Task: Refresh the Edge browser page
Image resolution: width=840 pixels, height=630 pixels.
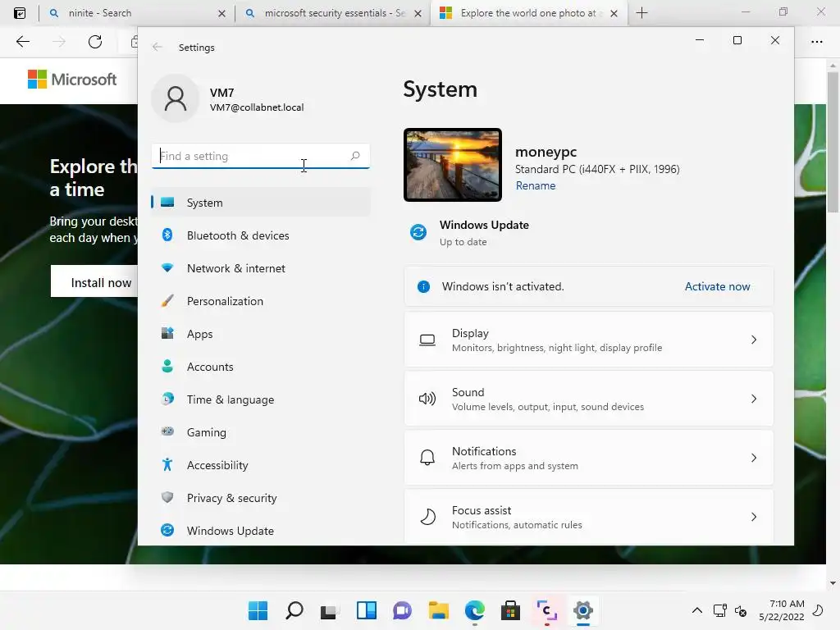Action: coord(95,42)
